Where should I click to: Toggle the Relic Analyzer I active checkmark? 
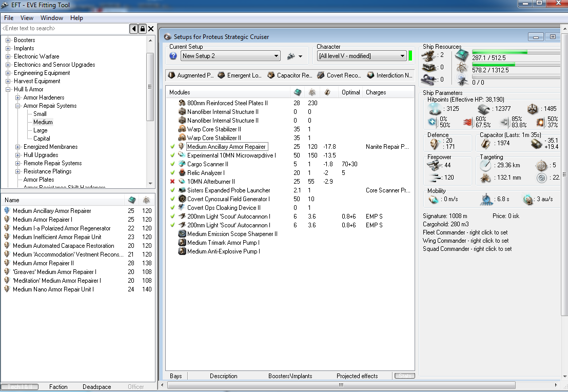pos(172,172)
